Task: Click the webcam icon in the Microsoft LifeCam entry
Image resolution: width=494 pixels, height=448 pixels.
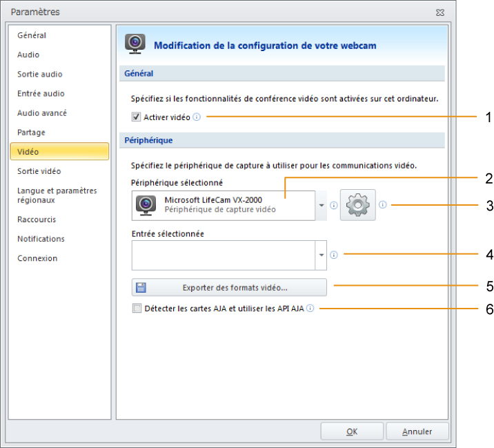Action: pyautogui.click(x=146, y=205)
